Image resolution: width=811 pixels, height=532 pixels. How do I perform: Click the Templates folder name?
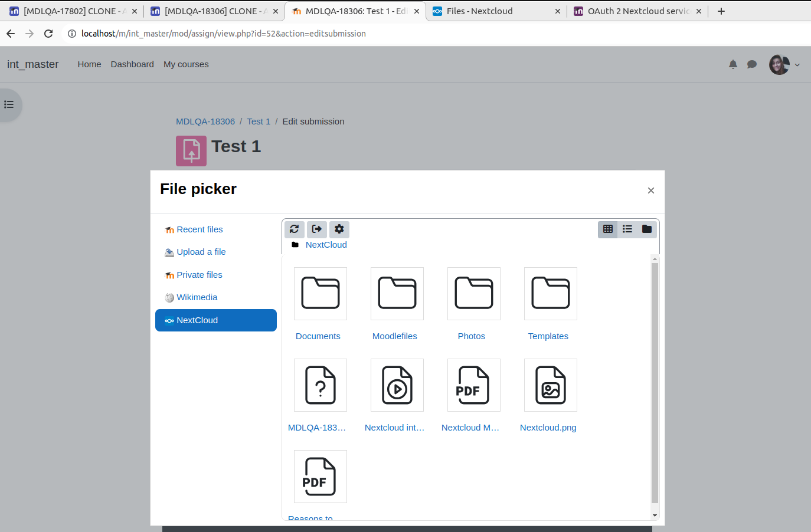tap(548, 336)
